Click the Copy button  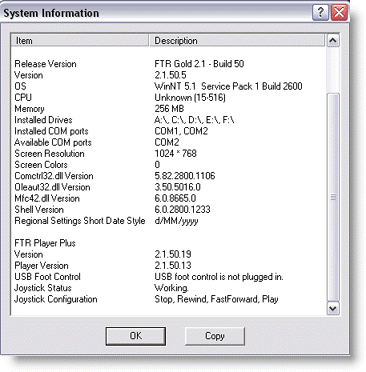coord(215,336)
